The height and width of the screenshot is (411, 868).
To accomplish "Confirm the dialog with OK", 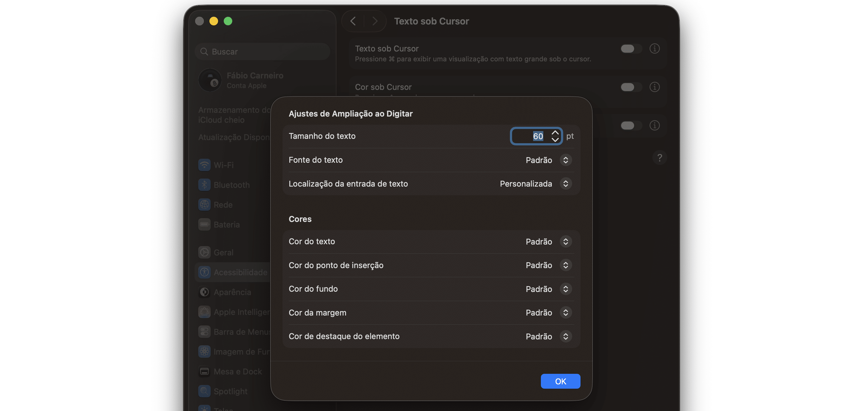I will point(560,381).
